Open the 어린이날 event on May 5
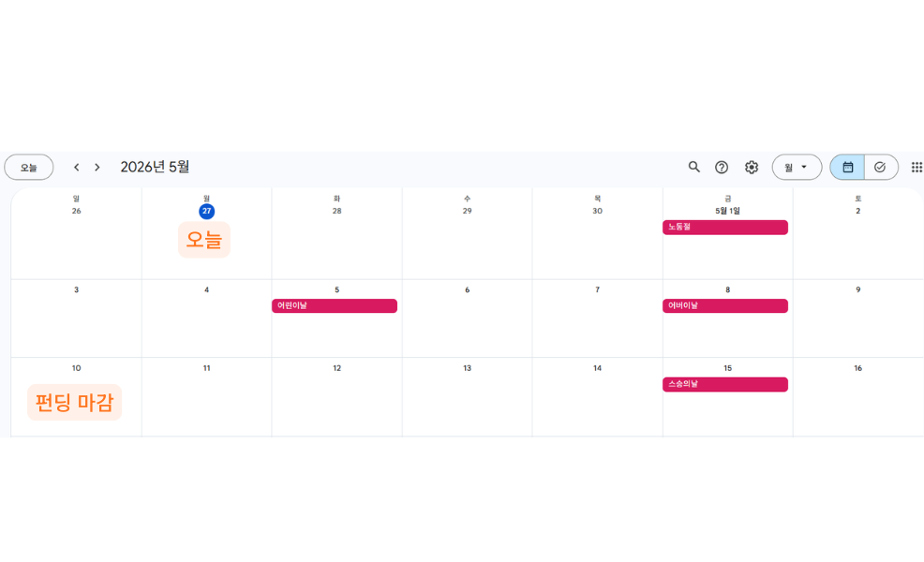 [335, 305]
